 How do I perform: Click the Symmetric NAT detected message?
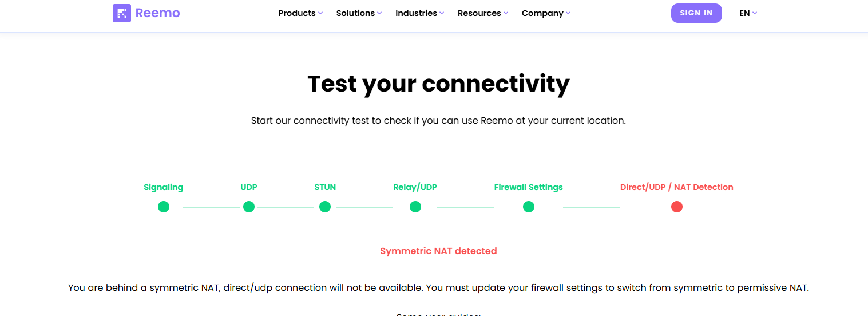click(438, 251)
